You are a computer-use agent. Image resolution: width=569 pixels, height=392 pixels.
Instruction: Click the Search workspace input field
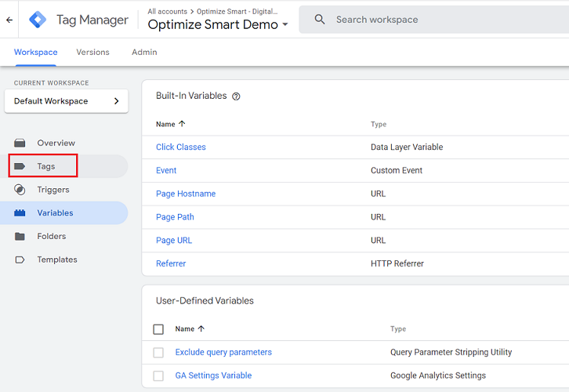click(439, 20)
